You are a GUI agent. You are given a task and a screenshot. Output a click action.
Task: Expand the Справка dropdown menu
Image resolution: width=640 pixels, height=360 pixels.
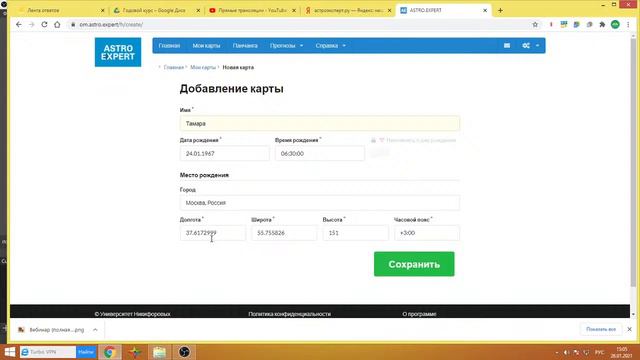click(331, 46)
